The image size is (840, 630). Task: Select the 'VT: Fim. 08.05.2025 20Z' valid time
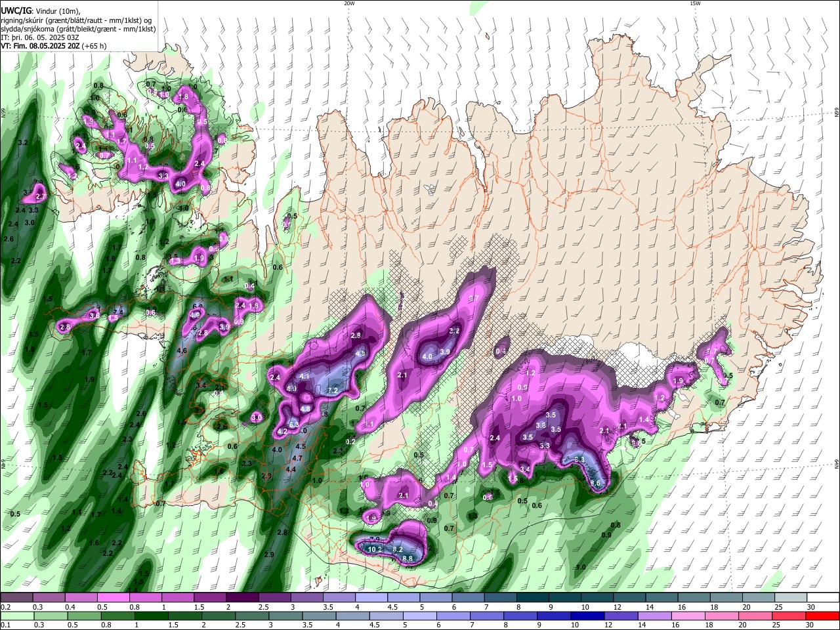[41, 46]
